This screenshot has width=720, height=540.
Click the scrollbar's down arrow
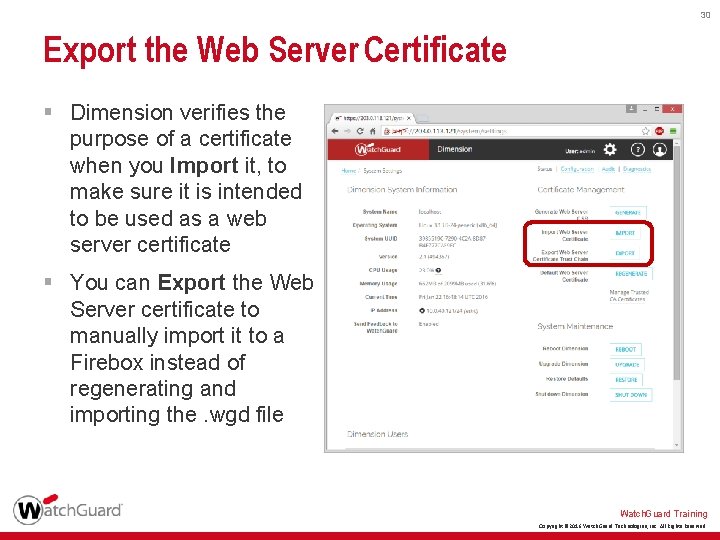pos(677,445)
